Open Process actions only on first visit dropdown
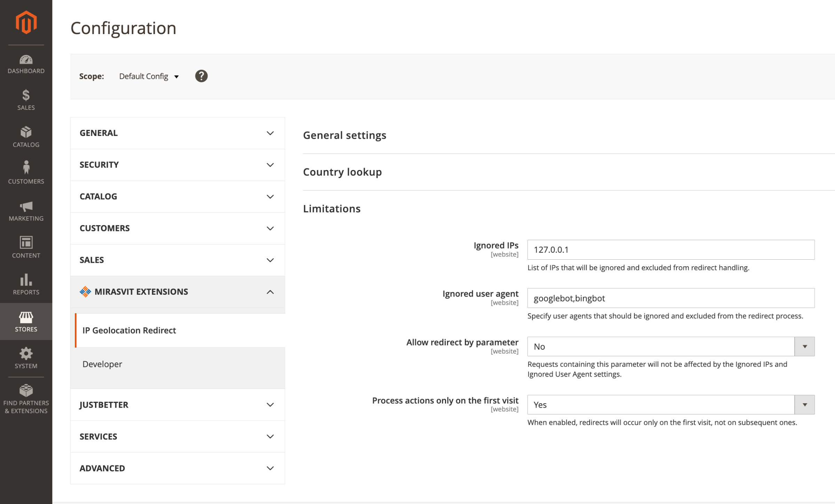 (671, 405)
